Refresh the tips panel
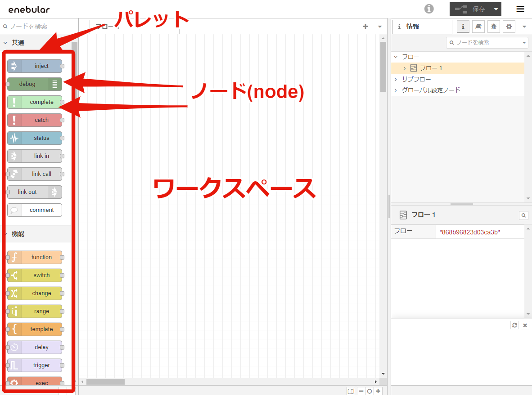532x395 pixels. point(515,325)
